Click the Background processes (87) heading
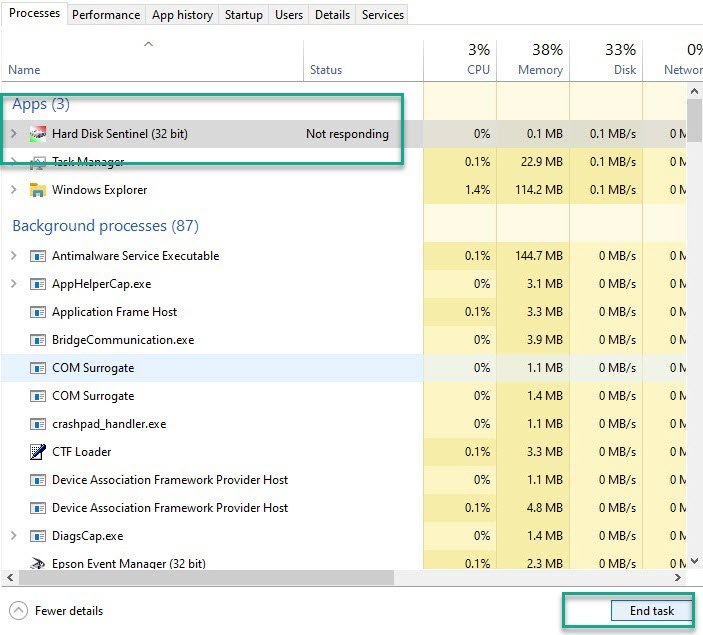This screenshot has width=703, height=635. coord(105,226)
